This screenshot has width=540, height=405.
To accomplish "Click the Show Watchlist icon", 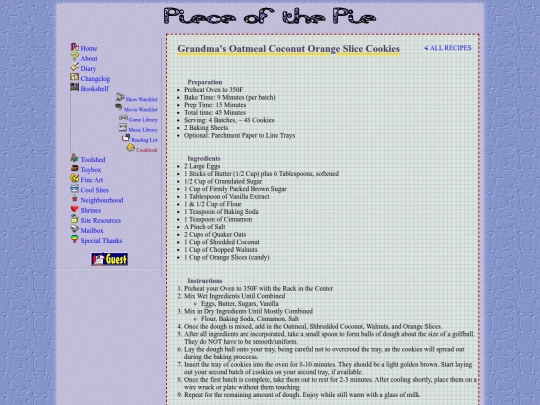I will [120, 97].
